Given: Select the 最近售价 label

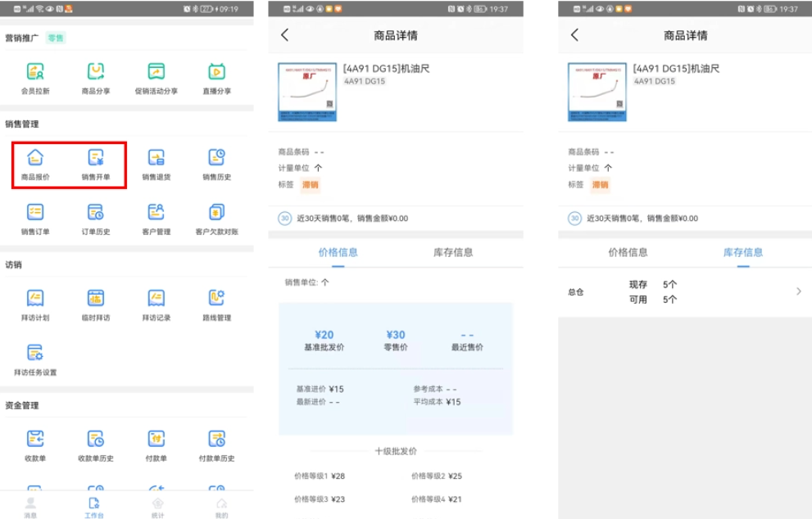Looking at the screenshot, I should 467,347.
